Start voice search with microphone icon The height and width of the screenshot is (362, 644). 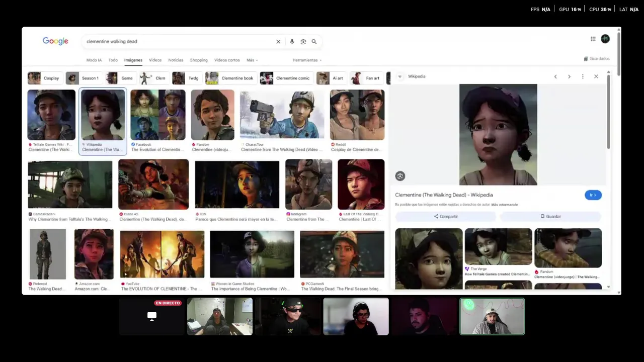pyautogui.click(x=292, y=42)
